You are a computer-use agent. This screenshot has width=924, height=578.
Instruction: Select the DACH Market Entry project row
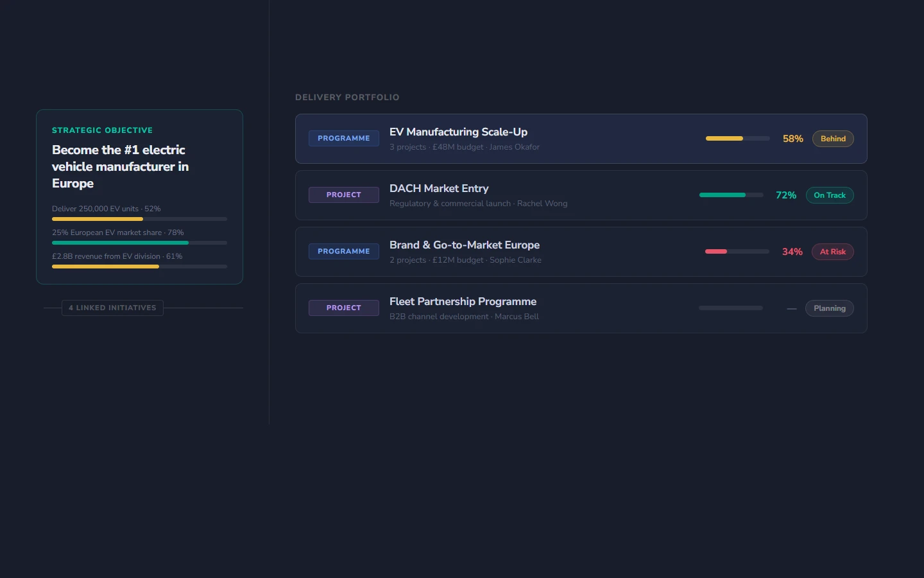click(x=439, y=188)
